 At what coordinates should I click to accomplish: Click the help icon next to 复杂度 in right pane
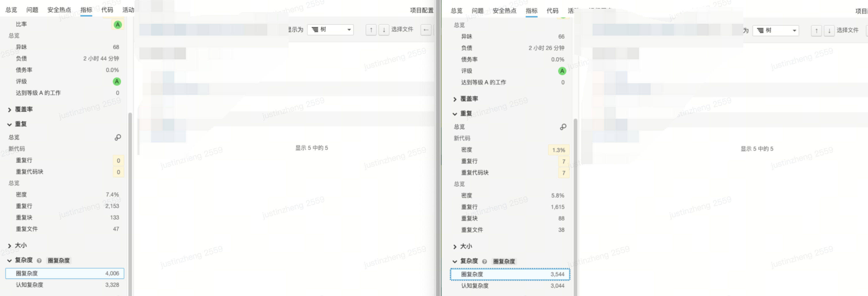point(484,261)
